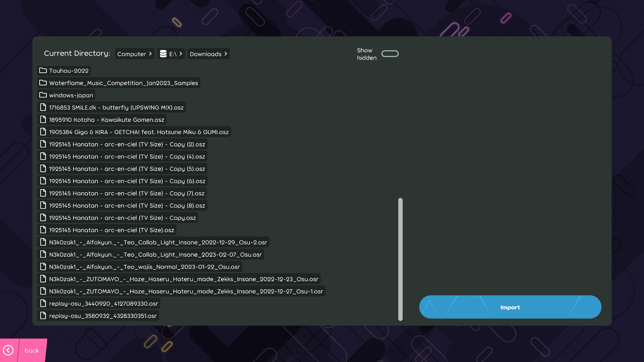Open Waterflame_Music_Competition_Jan2023_Samples folder
The width and height of the screenshot is (644, 362).
119,83
